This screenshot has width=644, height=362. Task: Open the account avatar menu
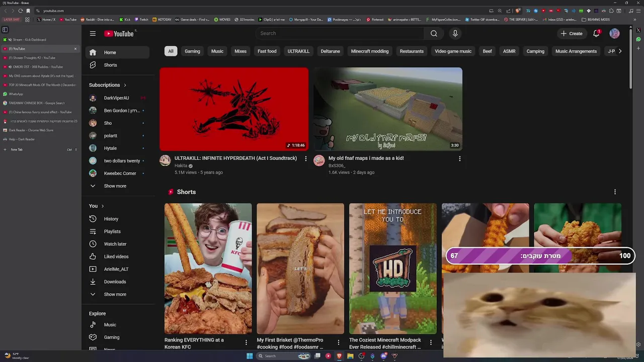click(x=614, y=33)
